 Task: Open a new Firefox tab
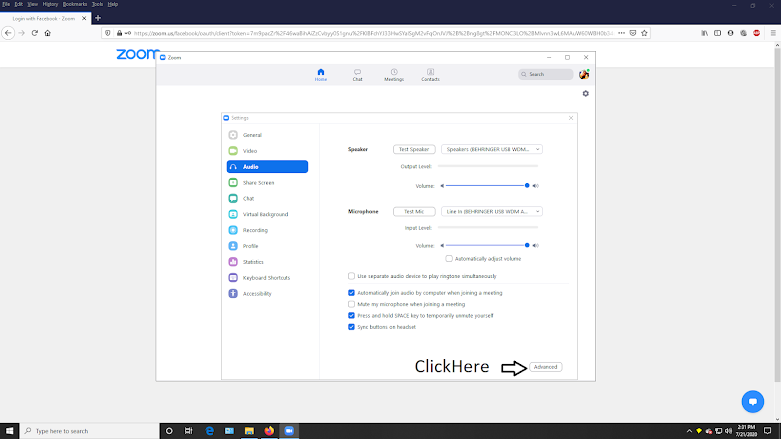click(98, 18)
